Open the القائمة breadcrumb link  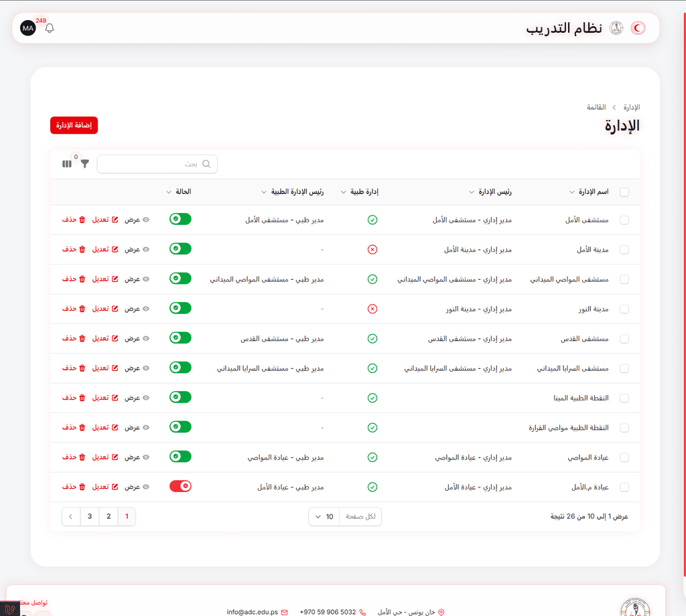tap(596, 108)
